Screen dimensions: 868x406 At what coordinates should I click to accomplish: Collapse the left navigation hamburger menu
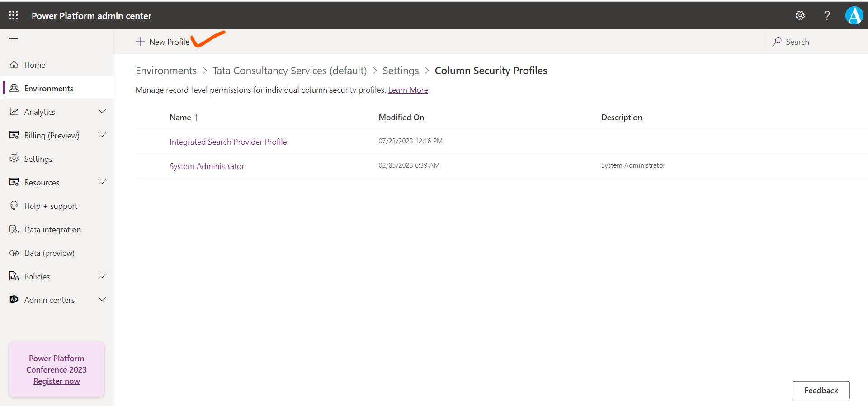pos(14,41)
